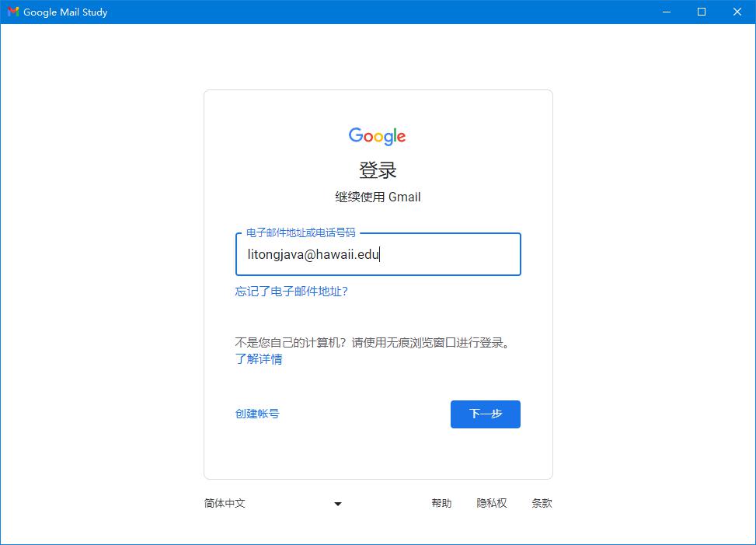The image size is (756, 545).
Task: Open the 条款 footer link
Action: (x=542, y=503)
